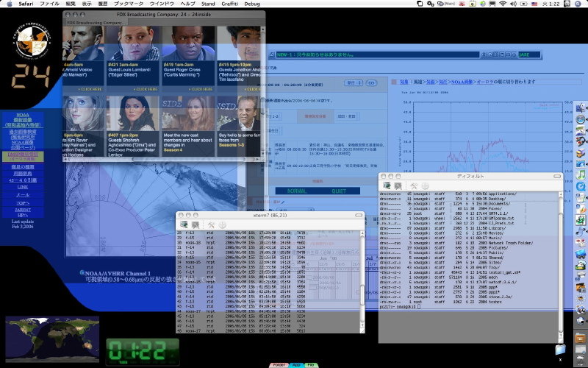Screen dimensions: 588x368
Task: Launch Safari compass icon from the Dock
Action: coord(580,120)
